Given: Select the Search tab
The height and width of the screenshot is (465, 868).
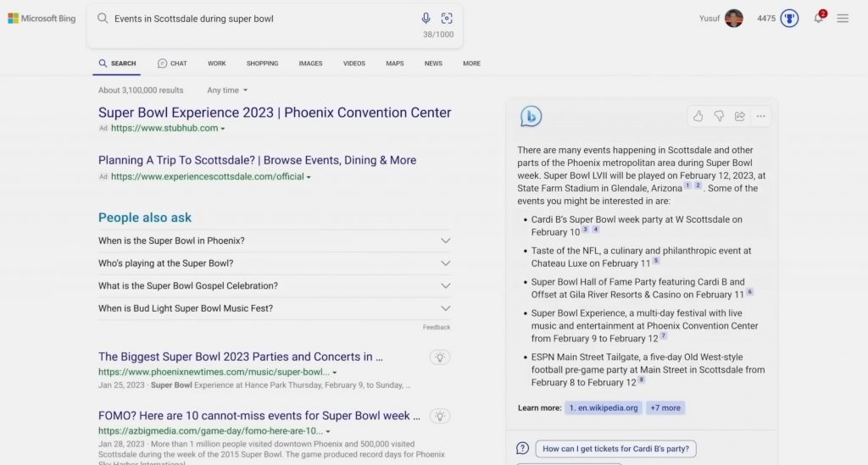Looking at the screenshot, I should point(117,64).
